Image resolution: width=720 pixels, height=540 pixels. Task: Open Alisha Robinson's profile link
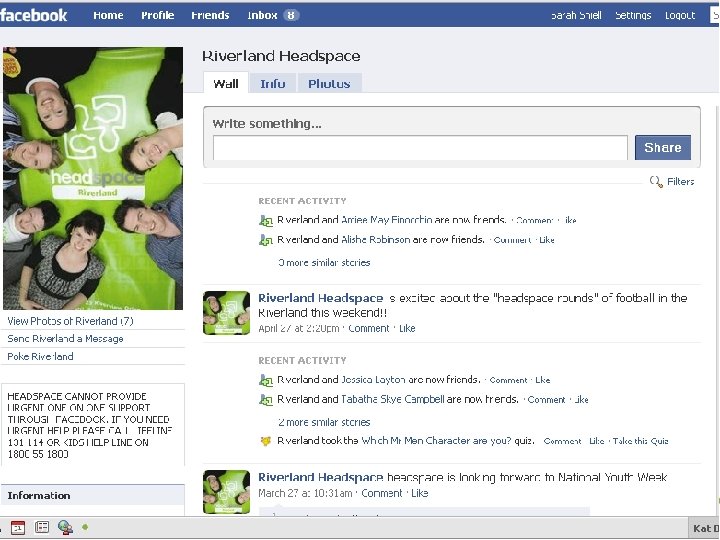pyautogui.click(x=376, y=239)
